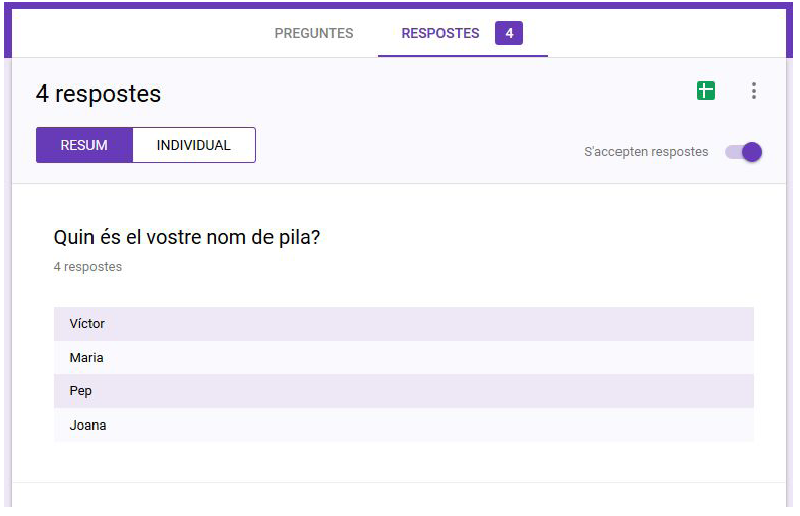Screen dimensions: 800x516
Task: Show the RESUM summary view
Action: 84,145
